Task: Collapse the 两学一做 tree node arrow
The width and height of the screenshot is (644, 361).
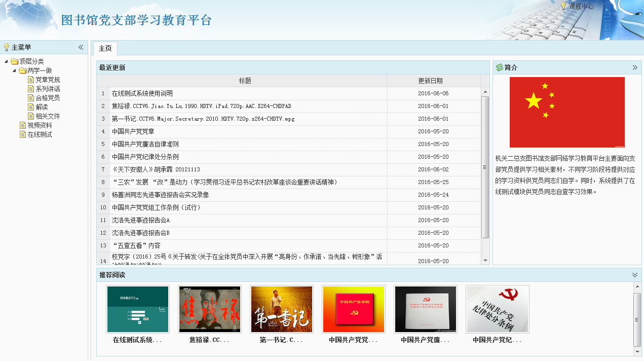Action: tap(14, 71)
